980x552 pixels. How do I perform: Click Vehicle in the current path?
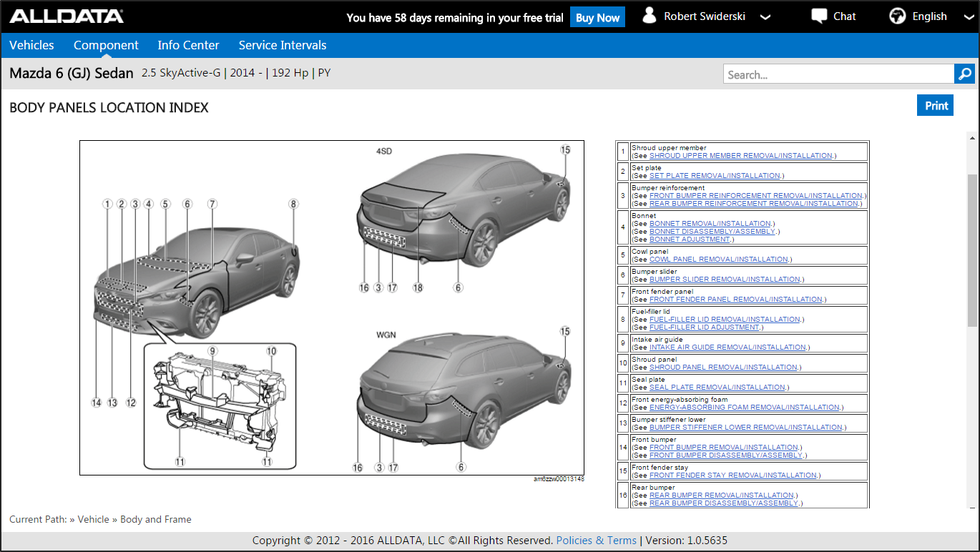click(x=94, y=520)
